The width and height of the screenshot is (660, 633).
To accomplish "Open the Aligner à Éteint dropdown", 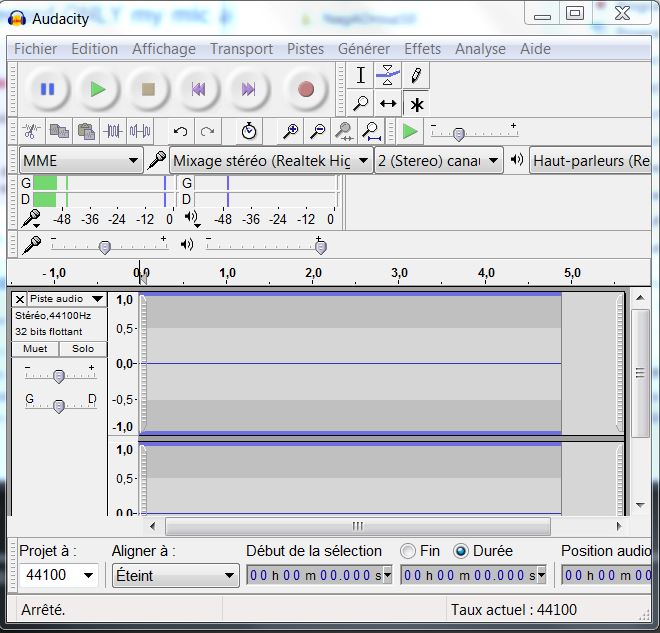I will click(x=176, y=575).
